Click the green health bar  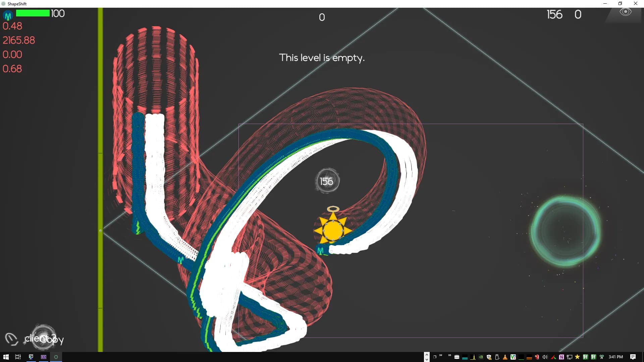[x=33, y=13]
